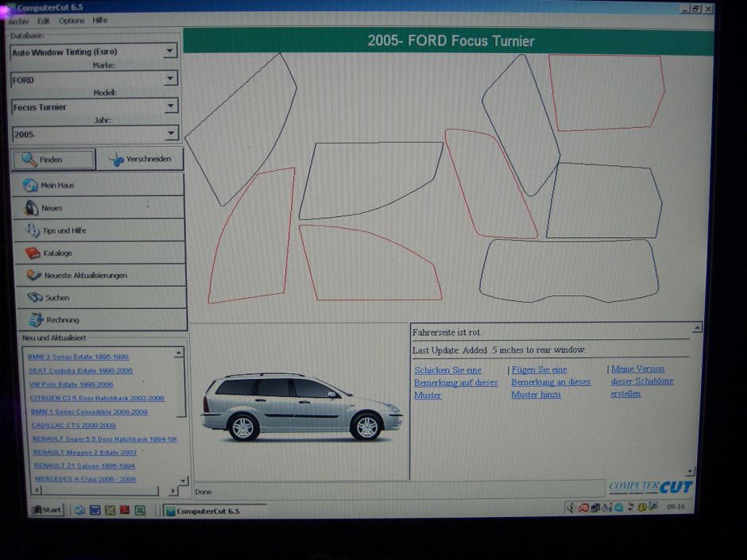This screenshot has height=560, width=747.
Task: Expand the Modell dropdown showing Focus Turnier
Action: pos(170,106)
